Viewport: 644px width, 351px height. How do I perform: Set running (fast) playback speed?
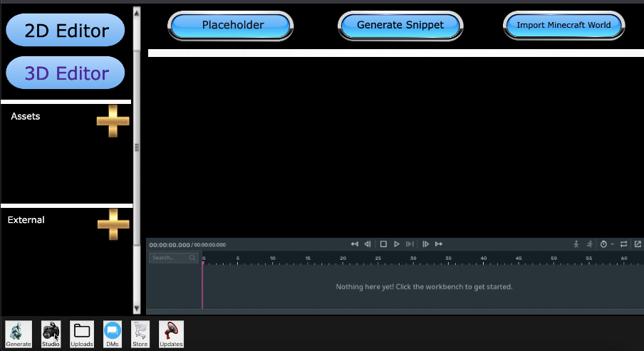[590, 244]
